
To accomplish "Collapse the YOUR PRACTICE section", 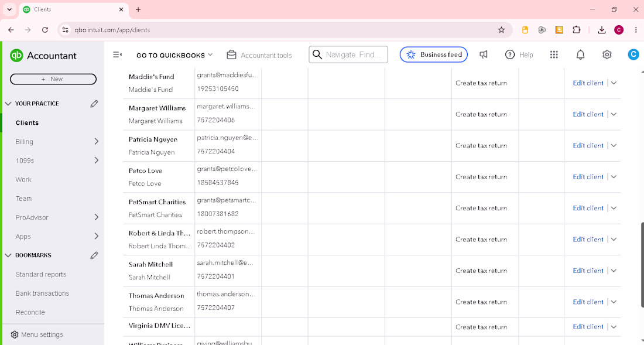I will tap(8, 104).
